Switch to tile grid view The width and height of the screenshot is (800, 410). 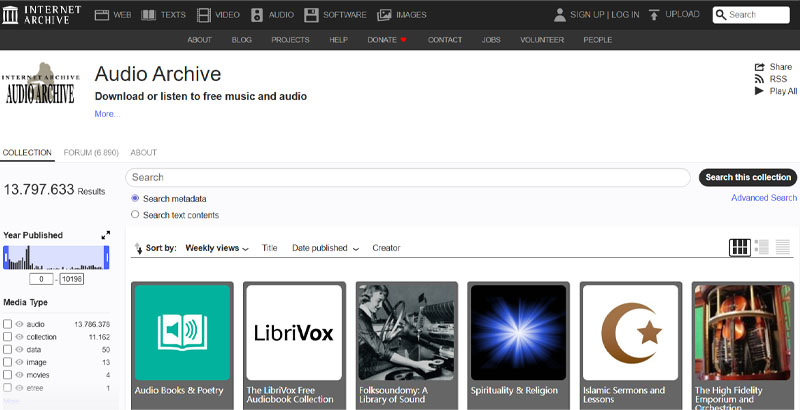[739, 247]
